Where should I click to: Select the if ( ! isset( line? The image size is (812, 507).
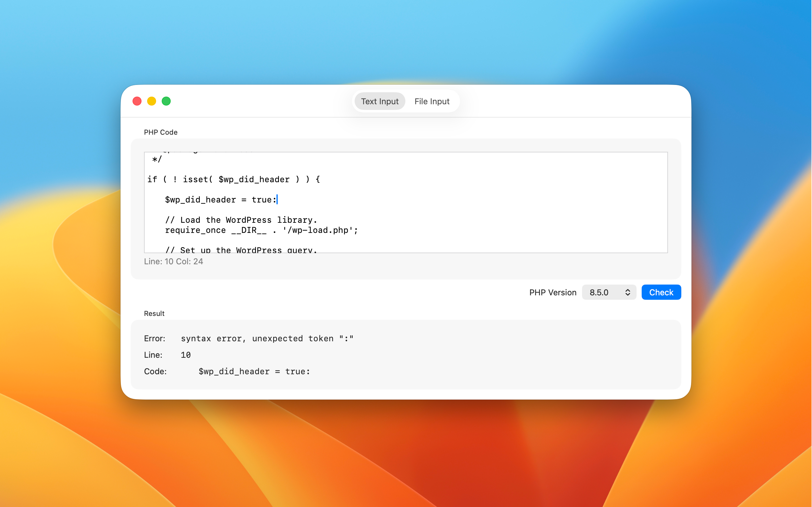click(234, 179)
